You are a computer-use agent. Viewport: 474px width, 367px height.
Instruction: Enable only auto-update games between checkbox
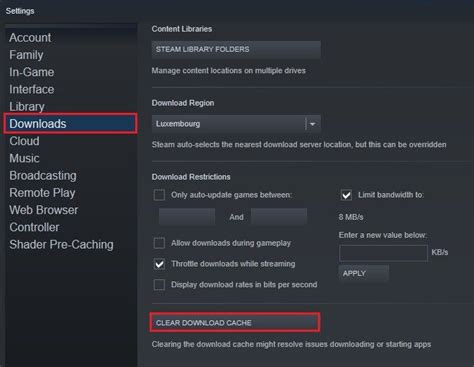(x=159, y=195)
